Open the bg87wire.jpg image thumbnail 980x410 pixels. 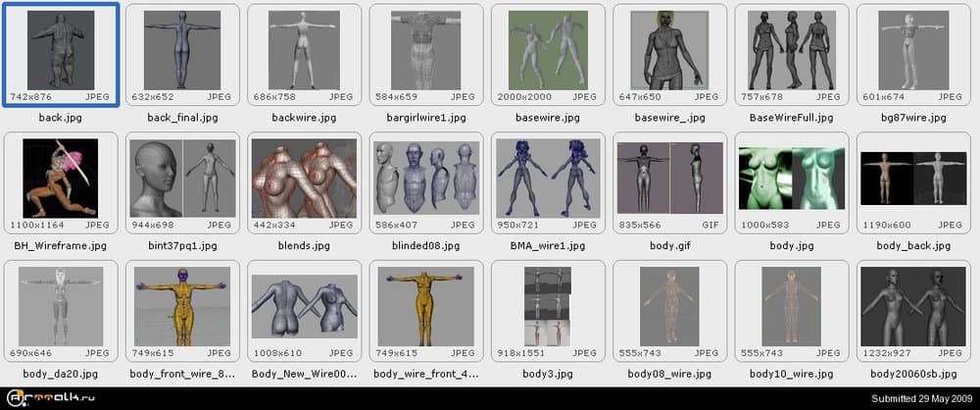(913, 50)
